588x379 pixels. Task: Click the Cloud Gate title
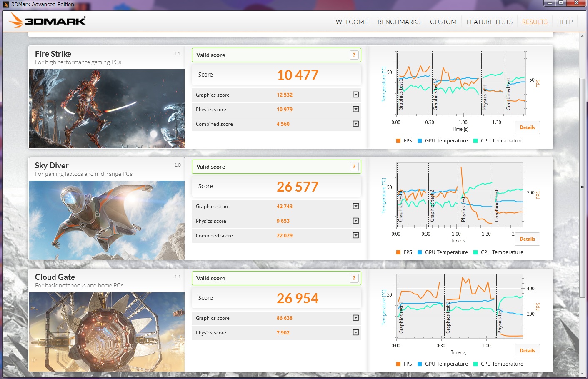[x=55, y=277]
